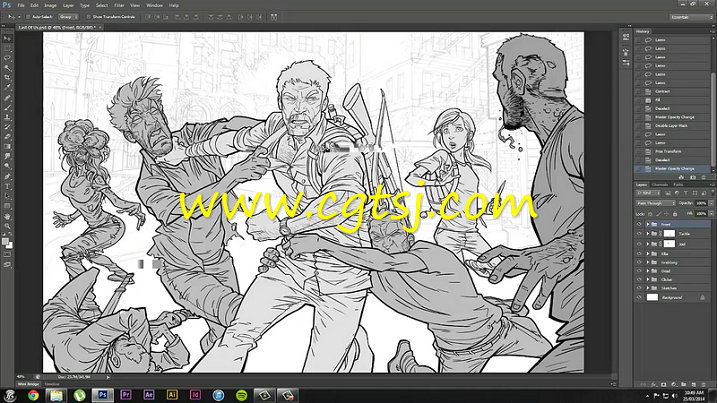Hide the Background layer

pyautogui.click(x=639, y=297)
